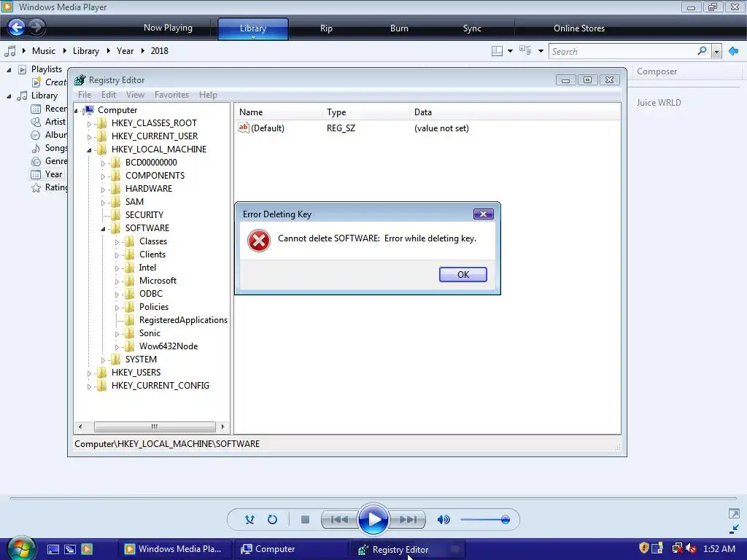The height and width of the screenshot is (560, 747).
Task: Stop playback in Media Player
Action: 306,519
